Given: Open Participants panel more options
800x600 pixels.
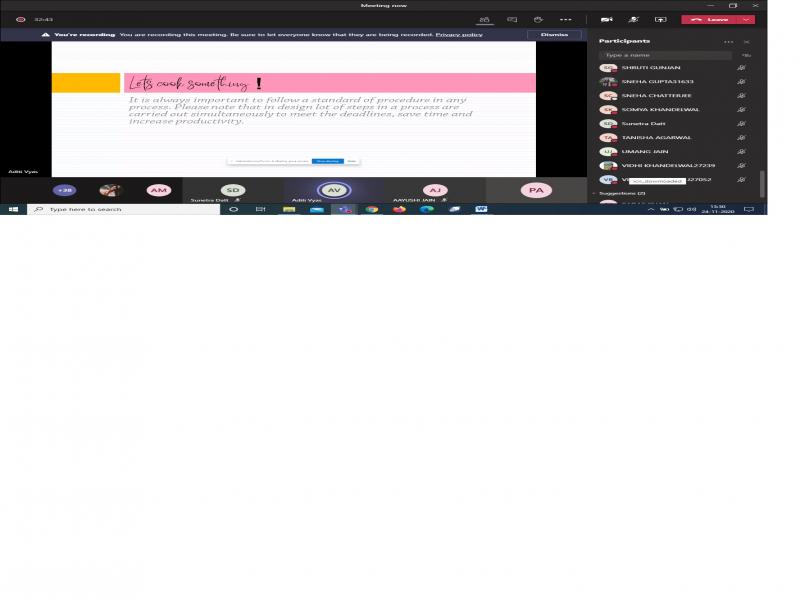Looking at the screenshot, I should [729, 41].
